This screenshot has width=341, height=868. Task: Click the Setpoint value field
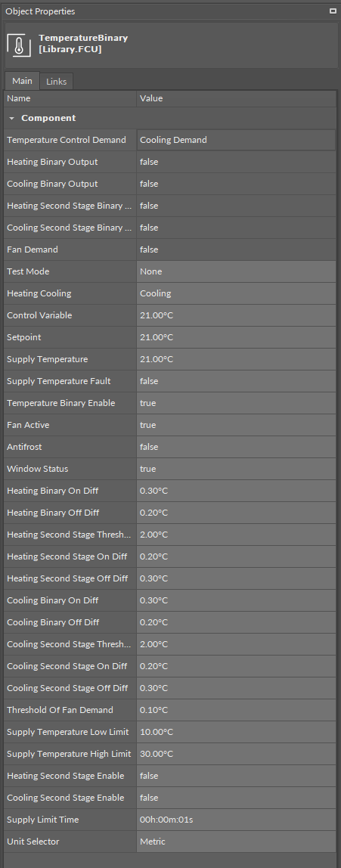point(236,337)
